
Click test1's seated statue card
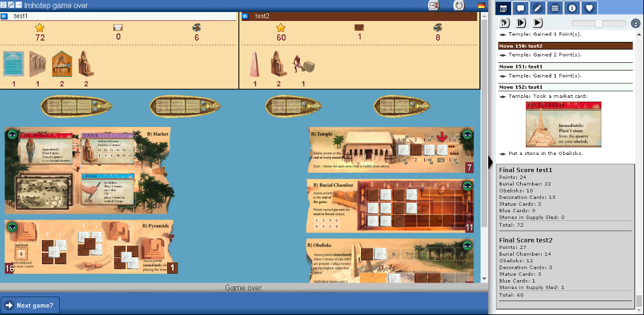(x=86, y=64)
